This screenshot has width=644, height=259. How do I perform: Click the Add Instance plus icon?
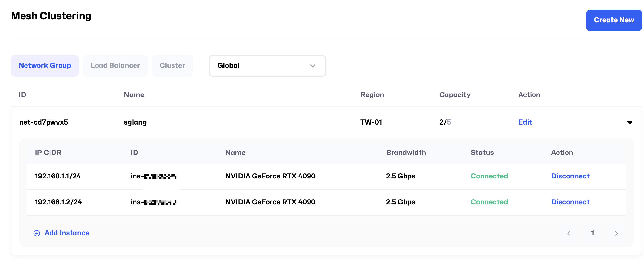(37, 233)
